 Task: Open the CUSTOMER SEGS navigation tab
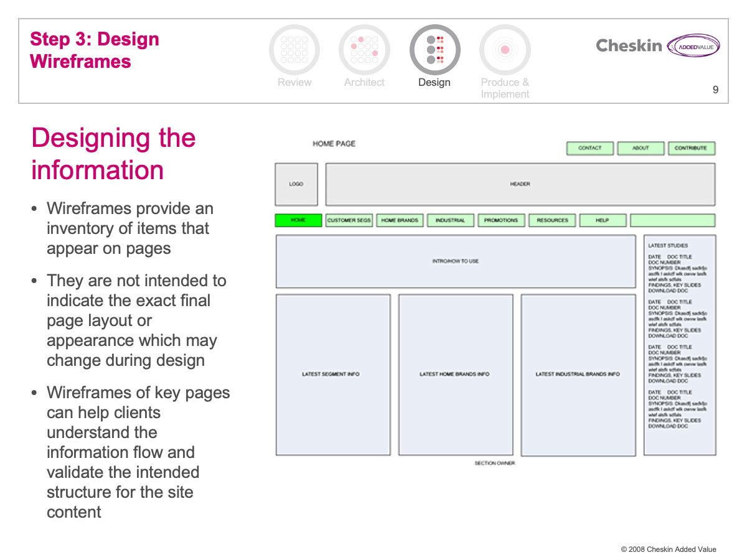(x=349, y=220)
